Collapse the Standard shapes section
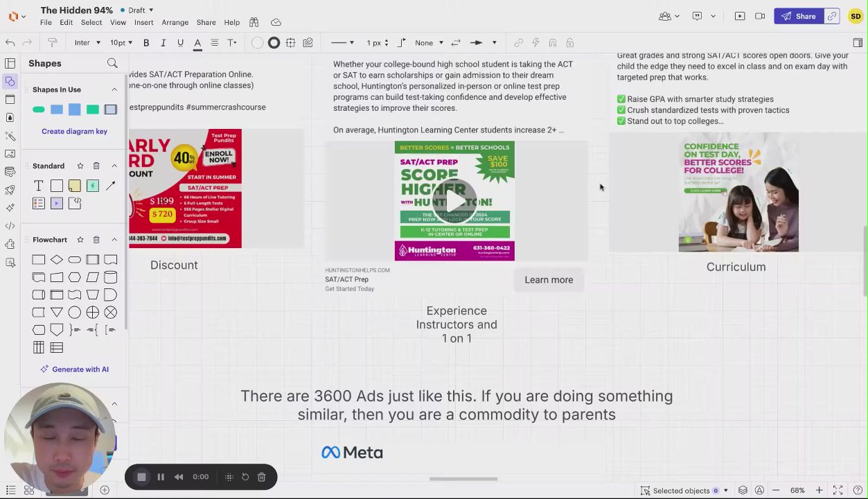 114,166
